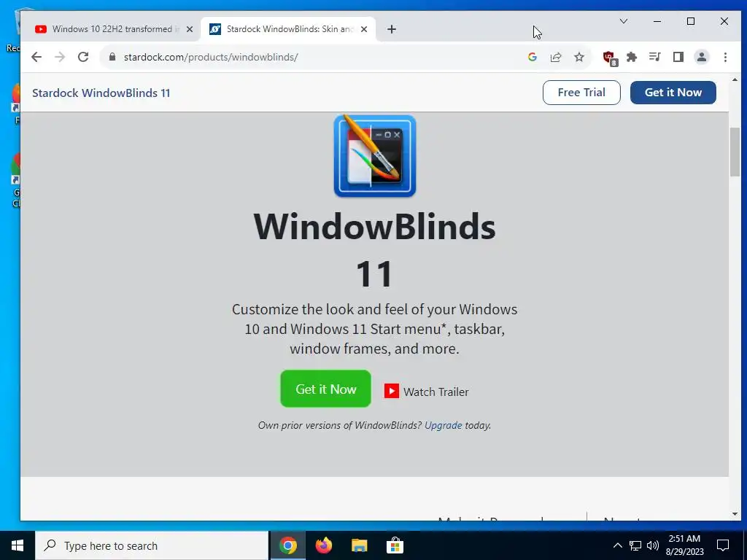Image resolution: width=747 pixels, height=560 pixels.
Task: Click the page vertical scrollbar thumb
Action: pos(735,152)
